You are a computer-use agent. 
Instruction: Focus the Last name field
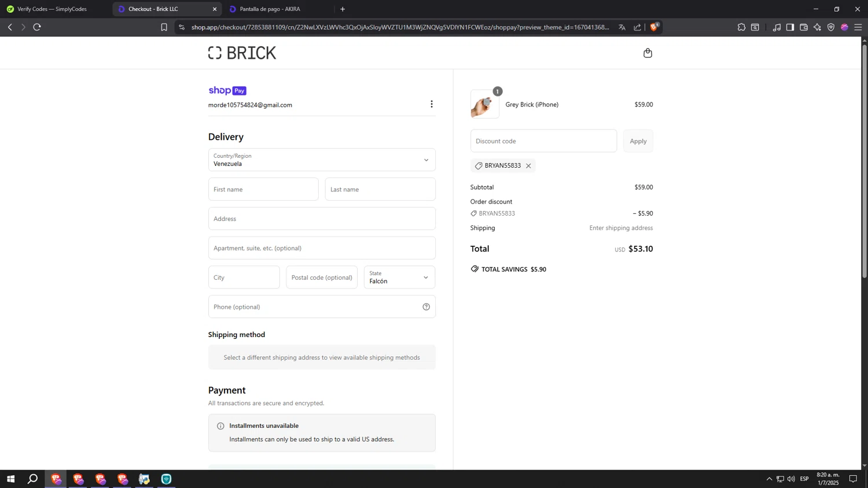coord(380,190)
